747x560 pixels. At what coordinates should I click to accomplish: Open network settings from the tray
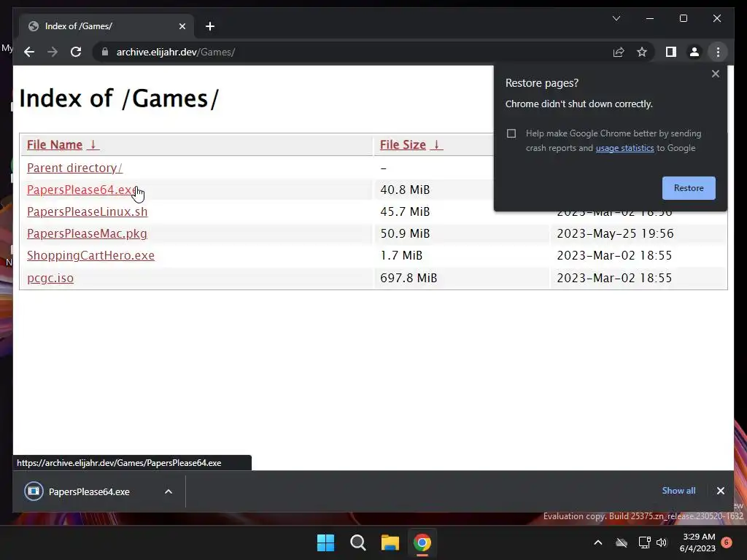pos(644,542)
